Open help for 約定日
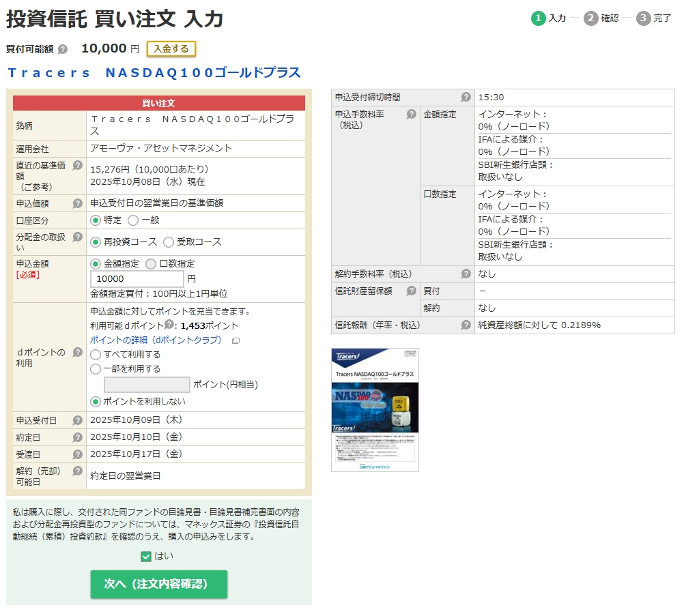684x616 pixels. pos(78,437)
